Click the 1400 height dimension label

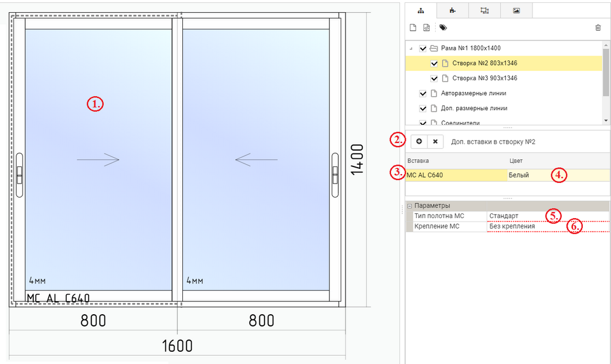pos(357,160)
